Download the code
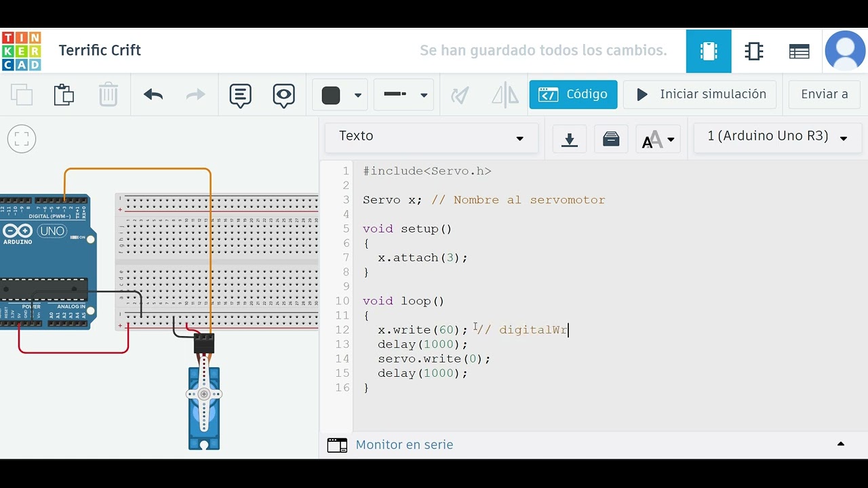 tap(570, 140)
